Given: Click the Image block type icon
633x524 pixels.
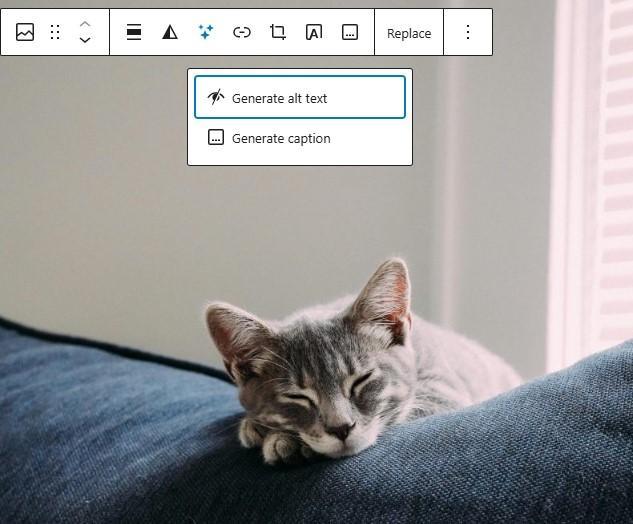Looking at the screenshot, I should (x=25, y=32).
